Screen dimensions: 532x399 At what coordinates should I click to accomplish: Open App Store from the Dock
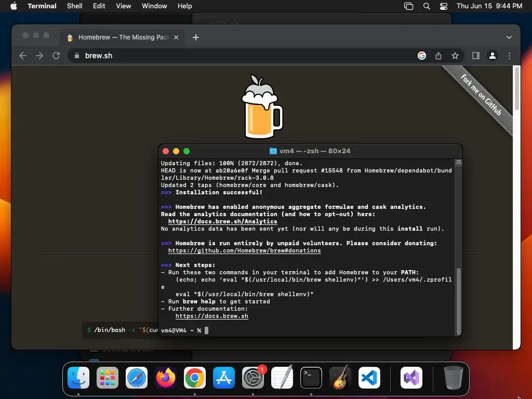(x=223, y=378)
